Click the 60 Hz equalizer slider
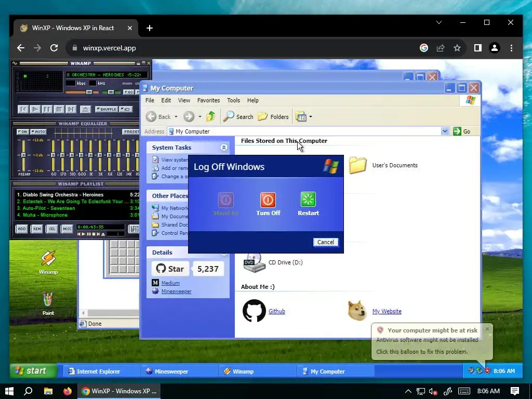Viewport: 532px width, 399px height. (x=54, y=155)
